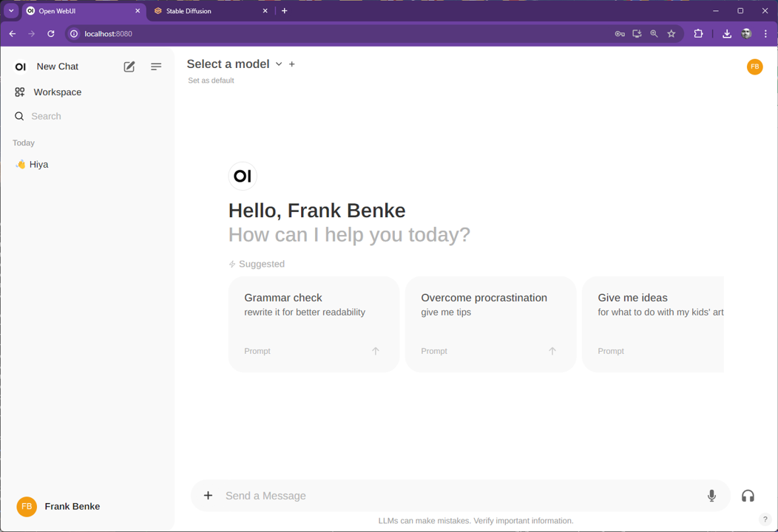Choose the Overcome procrastination prompt

pos(490,324)
